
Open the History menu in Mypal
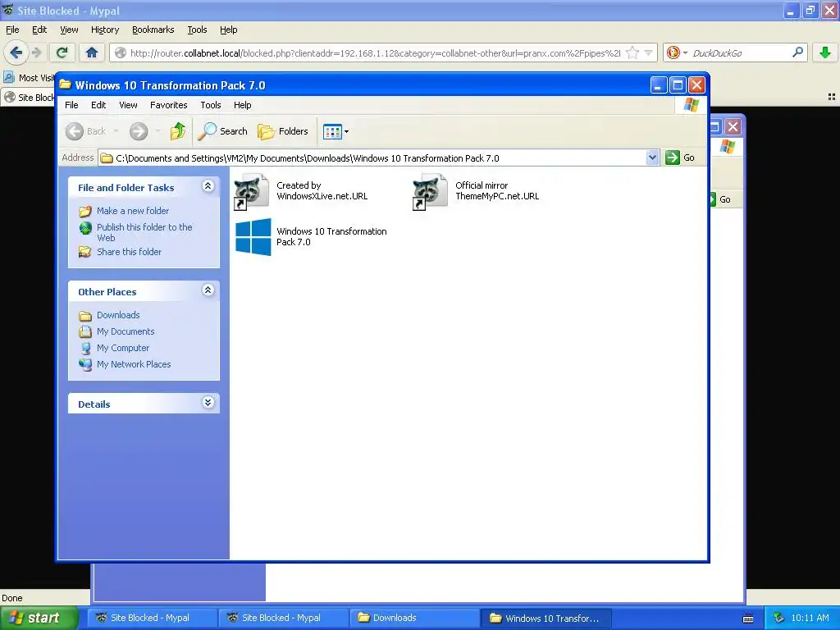pos(104,30)
